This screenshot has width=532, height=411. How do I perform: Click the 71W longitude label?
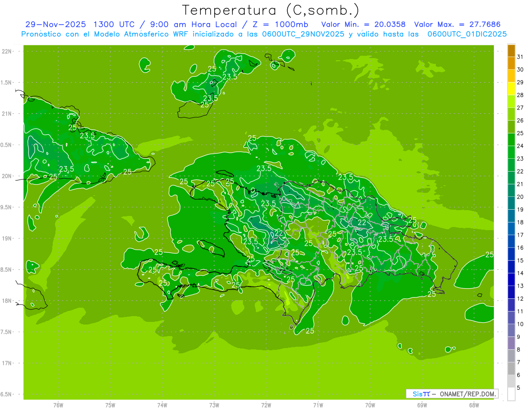(x=318, y=405)
